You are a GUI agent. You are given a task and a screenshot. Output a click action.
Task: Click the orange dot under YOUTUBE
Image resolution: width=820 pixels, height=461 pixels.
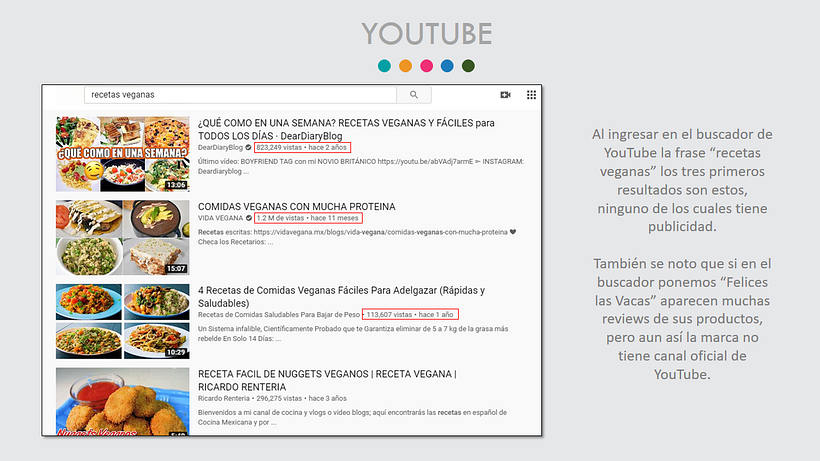point(405,66)
